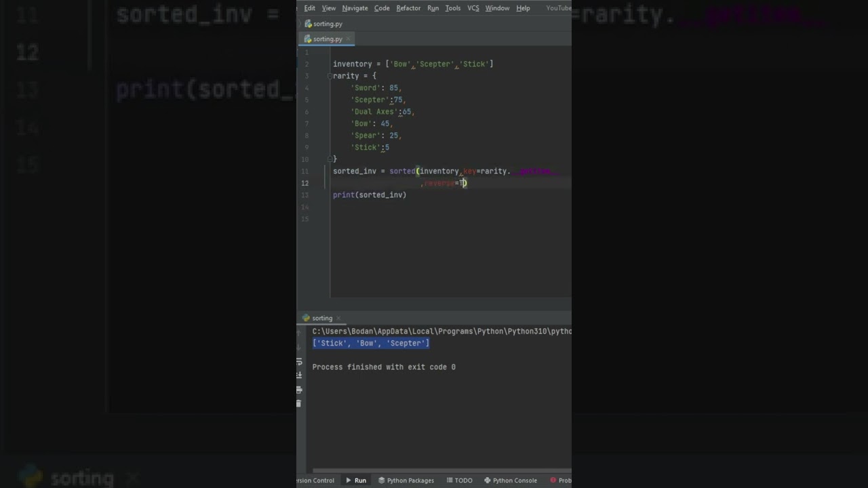Click the Problems red warning icon
This screenshot has width=868, height=488.
point(553,480)
